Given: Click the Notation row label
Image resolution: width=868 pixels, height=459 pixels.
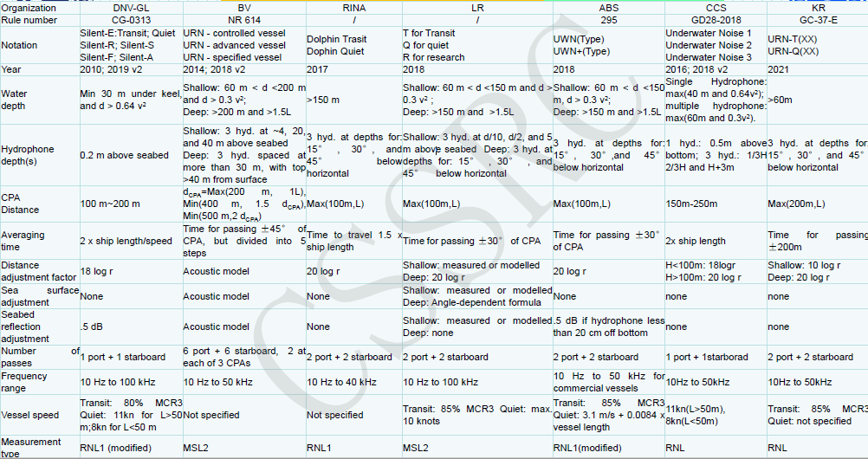Looking at the screenshot, I should (x=40, y=45).
